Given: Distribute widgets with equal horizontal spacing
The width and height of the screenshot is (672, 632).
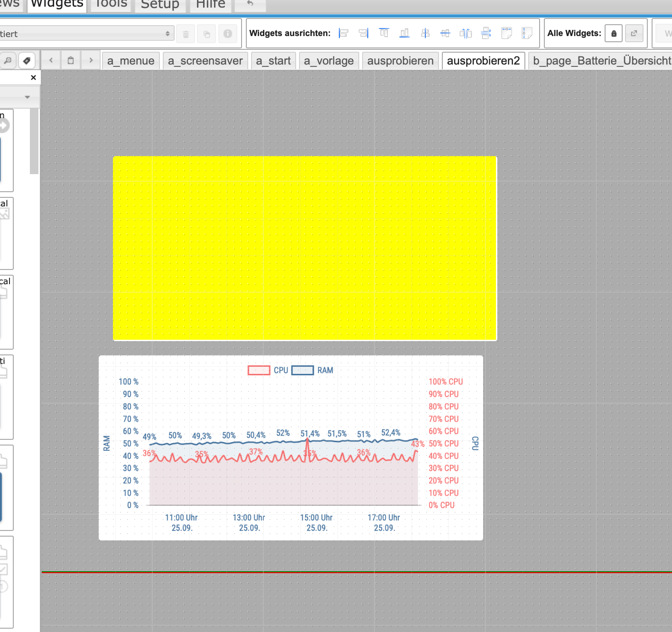Looking at the screenshot, I should pyautogui.click(x=466, y=33).
